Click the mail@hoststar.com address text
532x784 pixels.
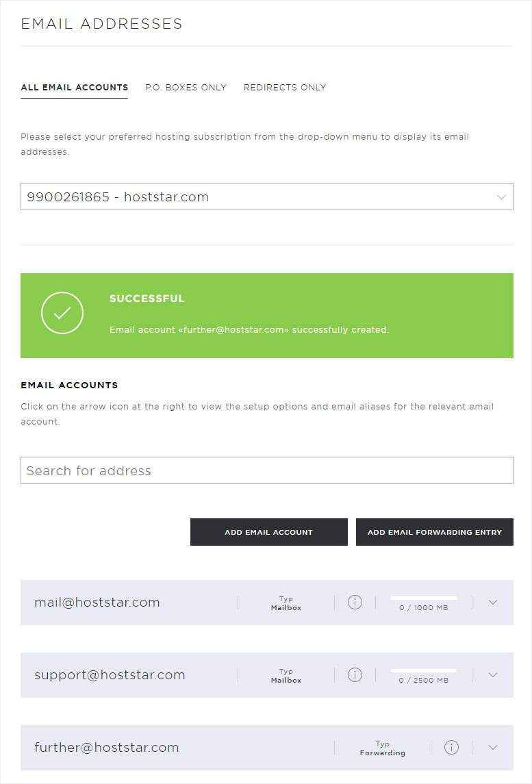tap(97, 602)
